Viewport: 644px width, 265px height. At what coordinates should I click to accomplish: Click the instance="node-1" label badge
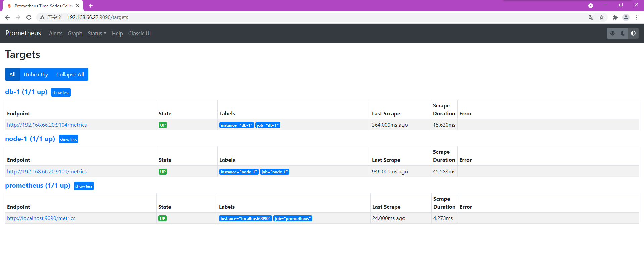239,172
